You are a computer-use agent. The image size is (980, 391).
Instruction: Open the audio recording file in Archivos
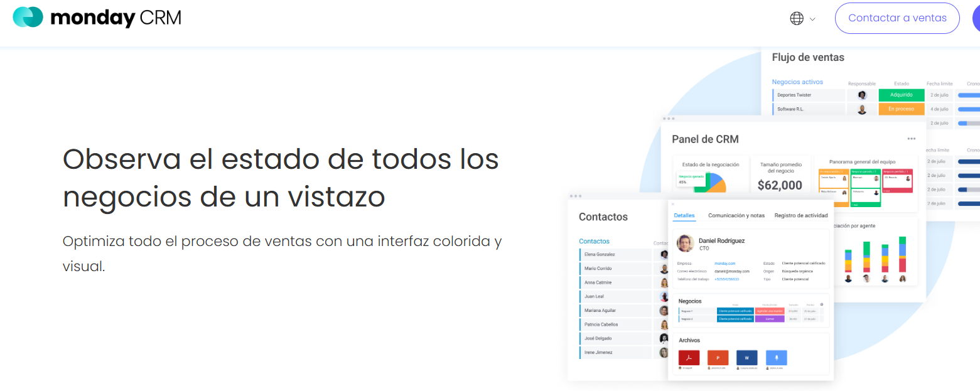tap(777, 358)
